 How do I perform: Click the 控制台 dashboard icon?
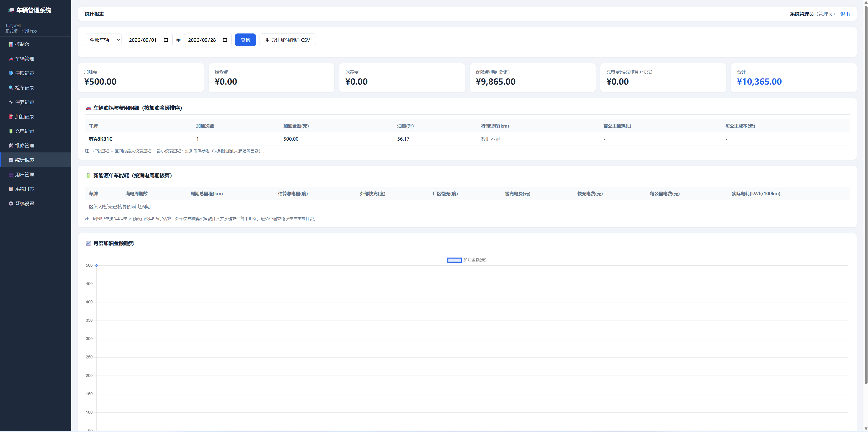[11, 44]
